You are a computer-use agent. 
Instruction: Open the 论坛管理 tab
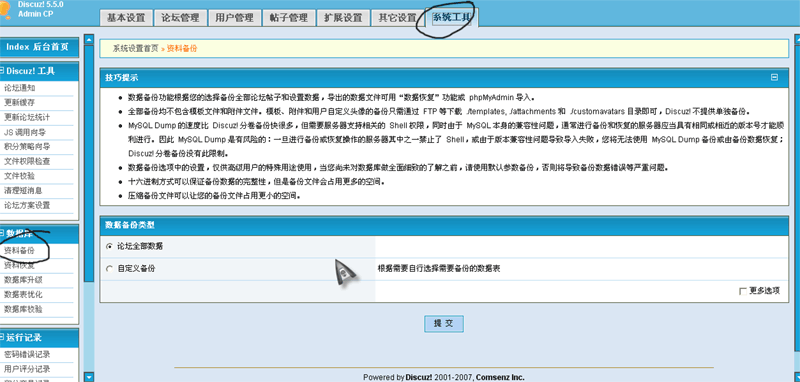180,18
